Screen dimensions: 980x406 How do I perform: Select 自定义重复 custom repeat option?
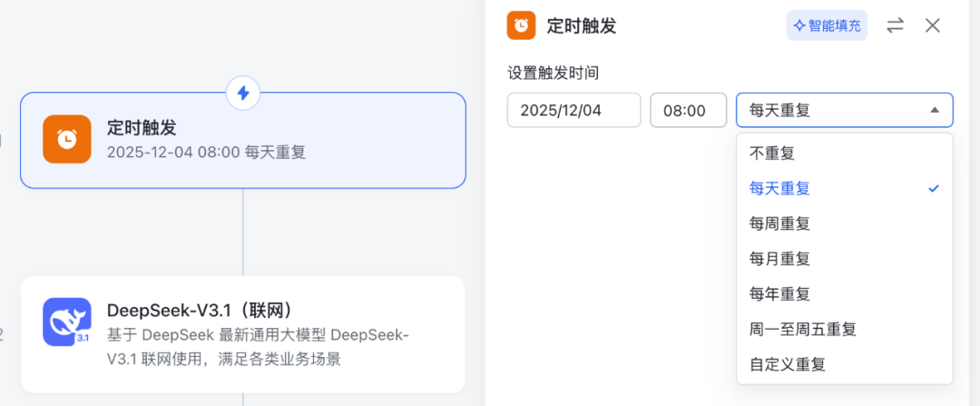788,364
